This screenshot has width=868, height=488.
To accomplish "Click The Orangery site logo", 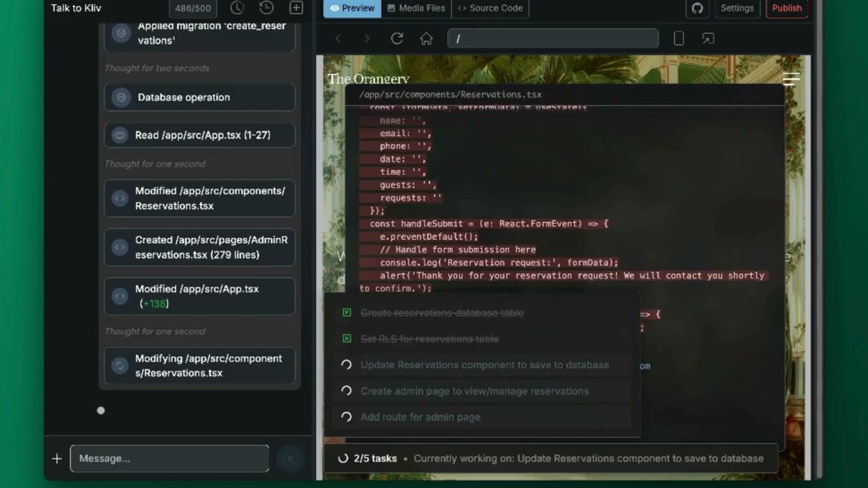I will [368, 79].
